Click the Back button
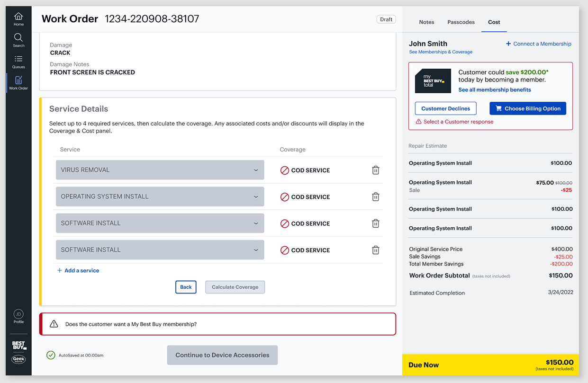 186,287
